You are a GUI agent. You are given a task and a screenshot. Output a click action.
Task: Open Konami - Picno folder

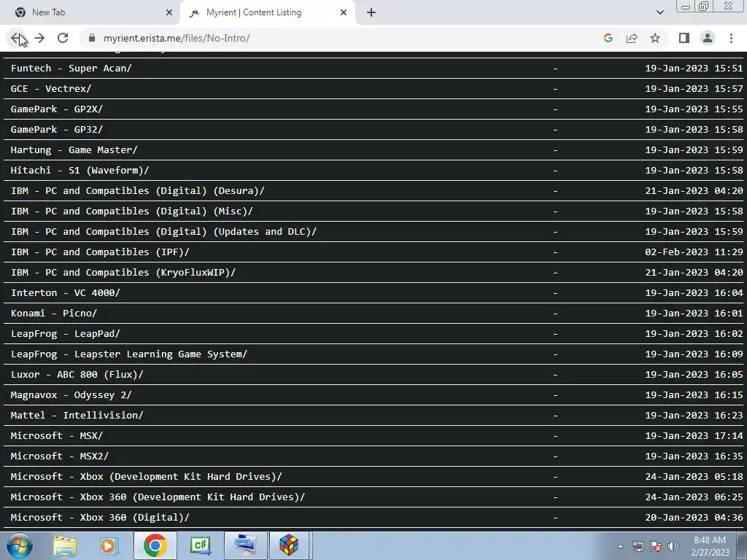point(54,314)
